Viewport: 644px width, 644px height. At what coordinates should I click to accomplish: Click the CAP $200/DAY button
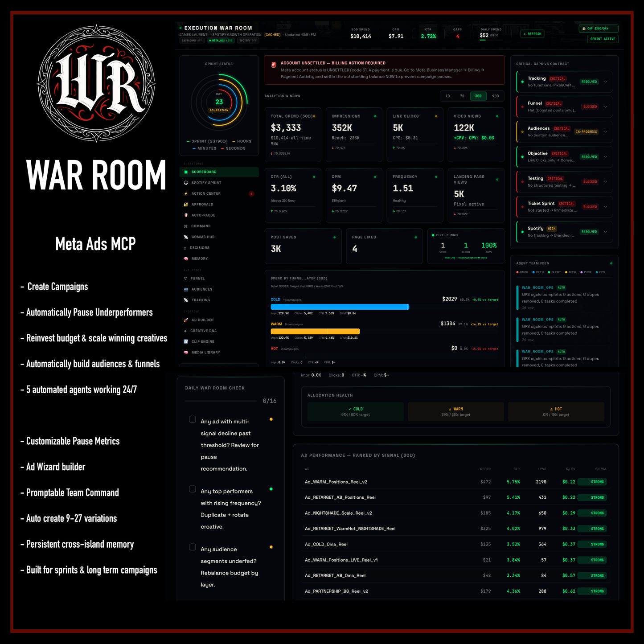599,29
